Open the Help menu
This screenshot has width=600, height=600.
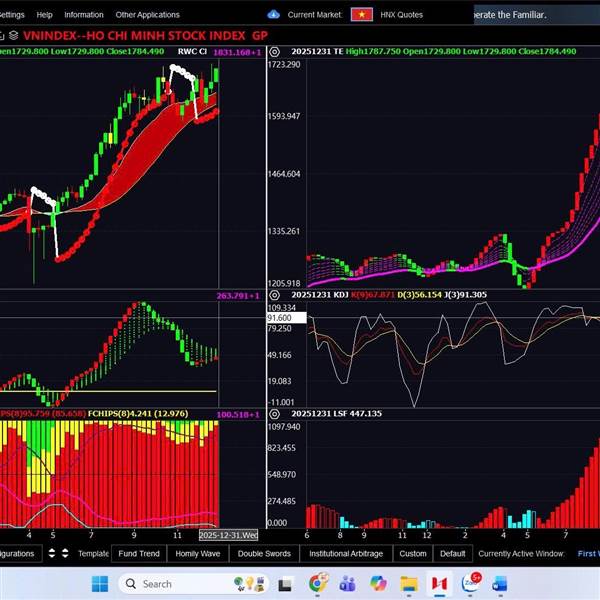tap(44, 15)
